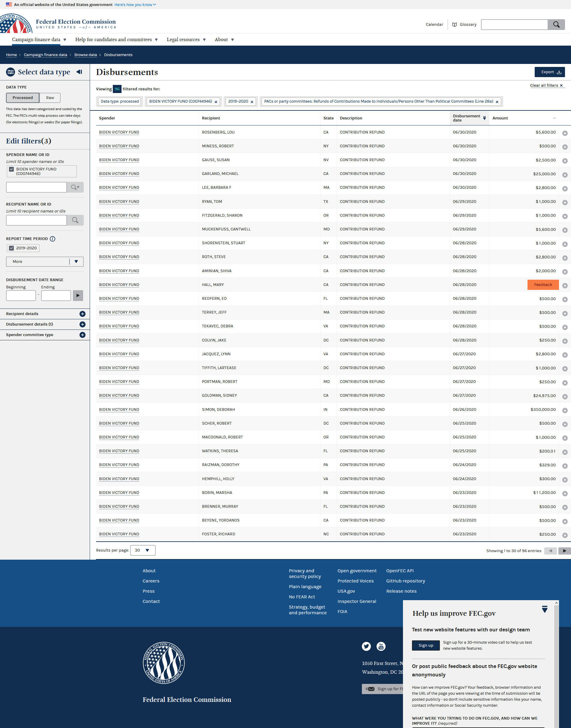This screenshot has height=728, width=571.
Task: Open details arrow for RYAN, TOM row
Action: [565, 202]
